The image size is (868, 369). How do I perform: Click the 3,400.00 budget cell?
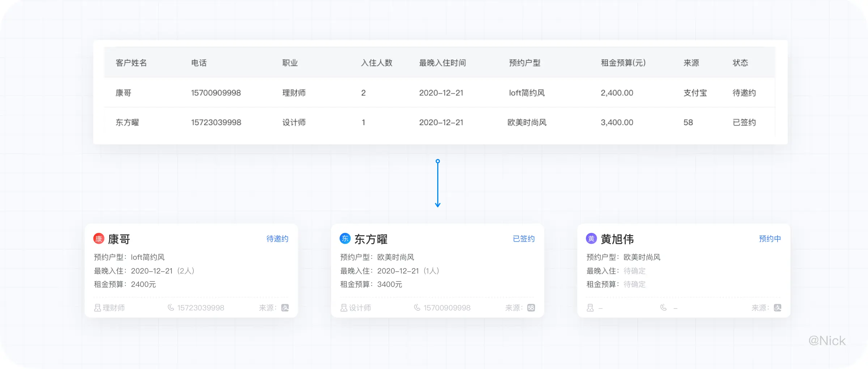click(x=617, y=123)
